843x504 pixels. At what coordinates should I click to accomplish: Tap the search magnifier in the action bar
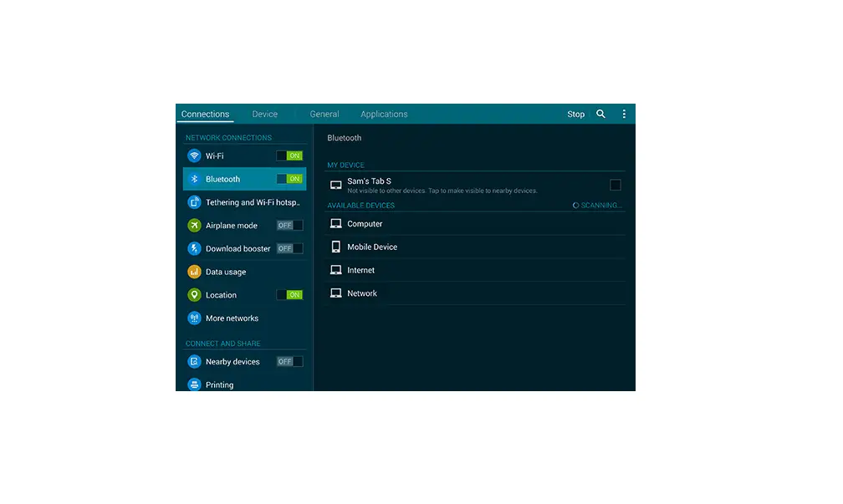600,114
